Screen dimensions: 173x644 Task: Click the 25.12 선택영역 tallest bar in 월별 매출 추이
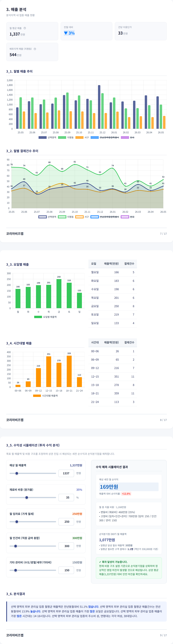point(99,107)
